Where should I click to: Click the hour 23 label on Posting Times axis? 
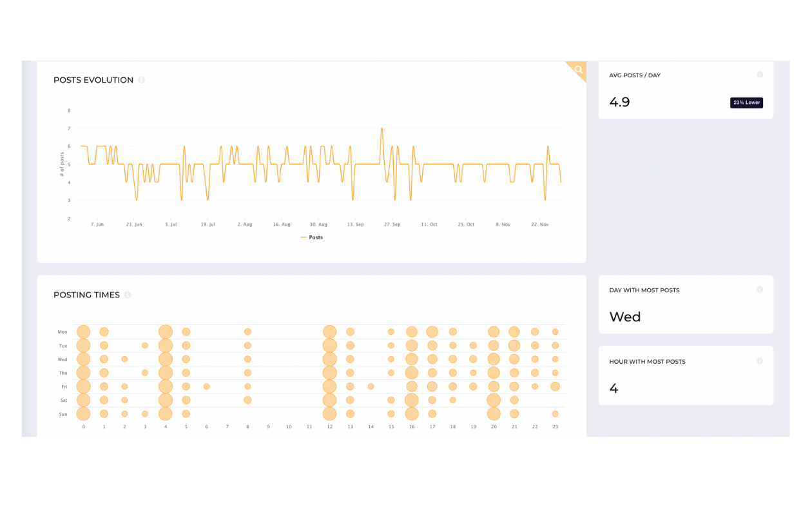tap(555, 427)
